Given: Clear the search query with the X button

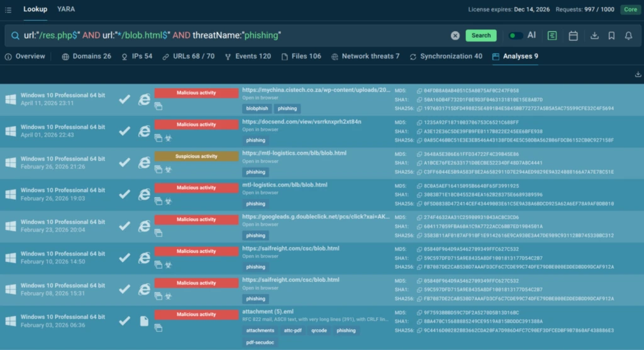Looking at the screenshot, I should tap(455, 36).
